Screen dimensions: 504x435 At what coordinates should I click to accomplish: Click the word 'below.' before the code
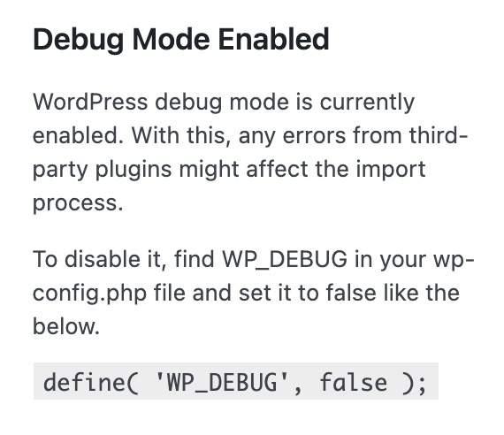pyautogui.click(x=66, y=326)
